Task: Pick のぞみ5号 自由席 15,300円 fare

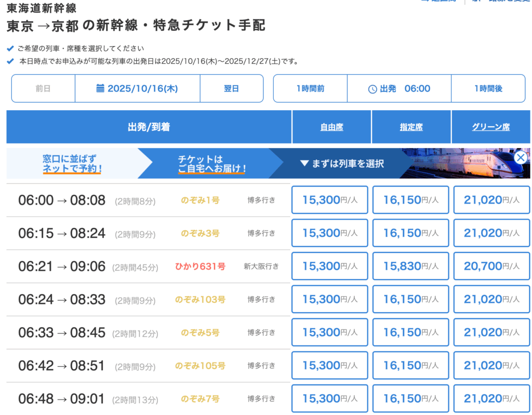Action: 330,332
